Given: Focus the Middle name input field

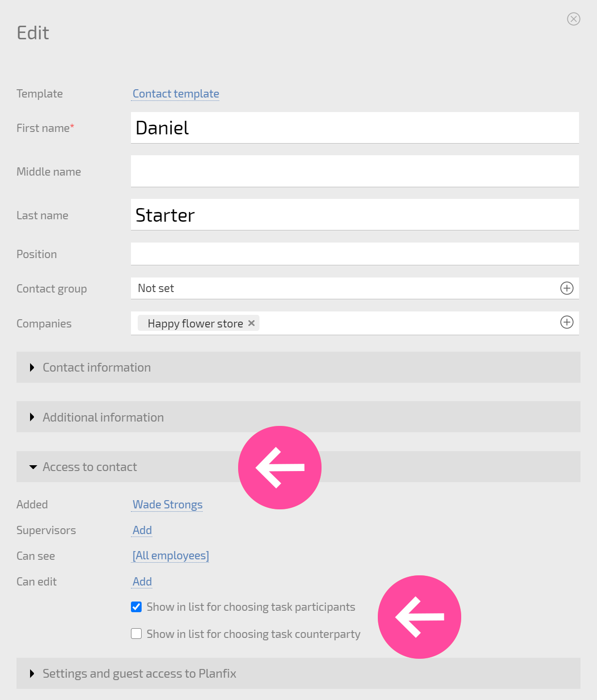Looking at the screenshot, I should coord(355,171).
